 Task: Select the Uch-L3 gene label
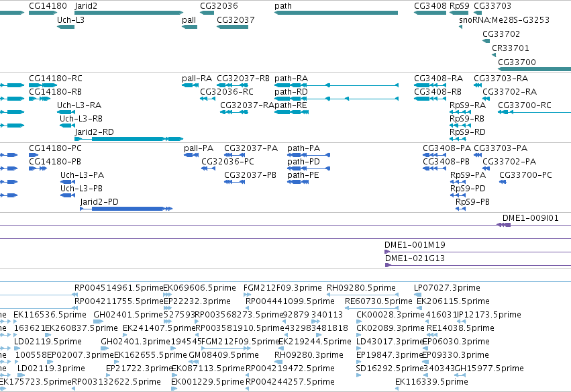click(70, 20)
